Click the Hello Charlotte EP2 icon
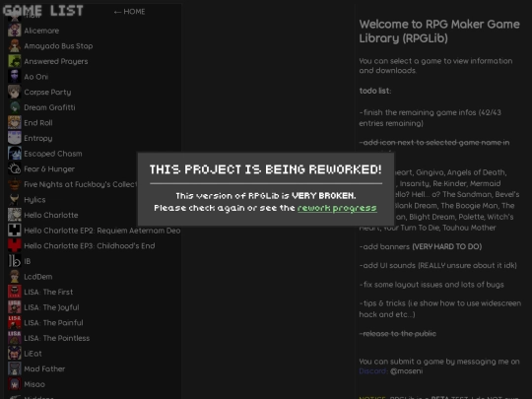The image size is (532, 399). [x=14, y=231]
